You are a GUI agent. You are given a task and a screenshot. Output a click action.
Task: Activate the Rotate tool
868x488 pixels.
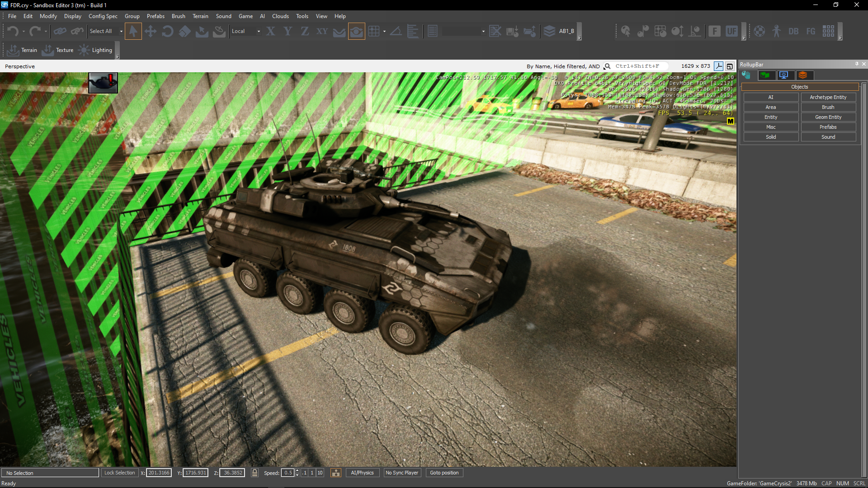tap(167, 31)
